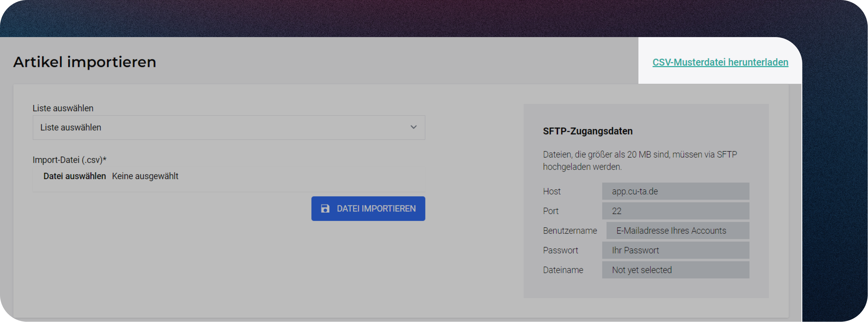Click the Liste auswählen label above dropdown

pos(63,108)
